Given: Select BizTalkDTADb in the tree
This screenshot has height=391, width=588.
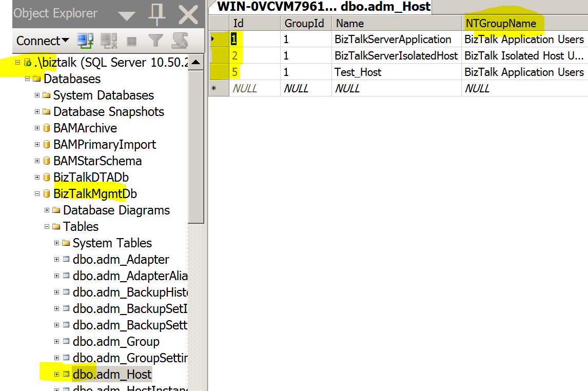Looking at the screenshot, I should [x=91, y=178].
